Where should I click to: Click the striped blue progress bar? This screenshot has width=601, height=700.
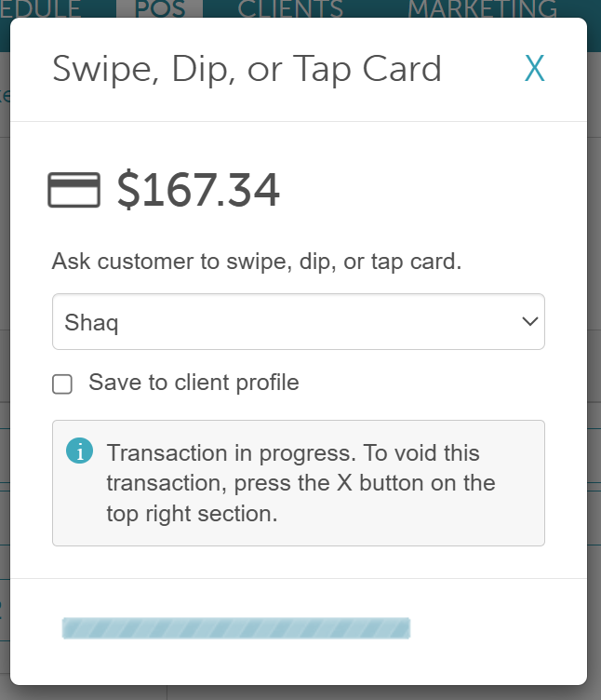coord(236,628)
